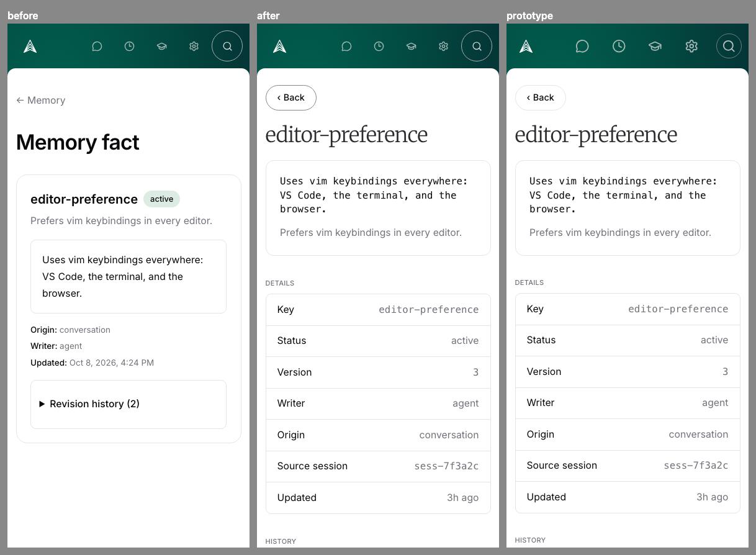
Task: Click the 'active' badge in before panel
Action: click(x=161, y=199)
